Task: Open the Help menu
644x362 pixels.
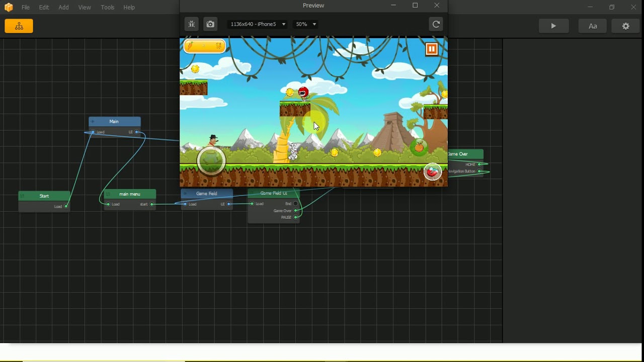Action: pyautogui.click(x=129, y=8)
